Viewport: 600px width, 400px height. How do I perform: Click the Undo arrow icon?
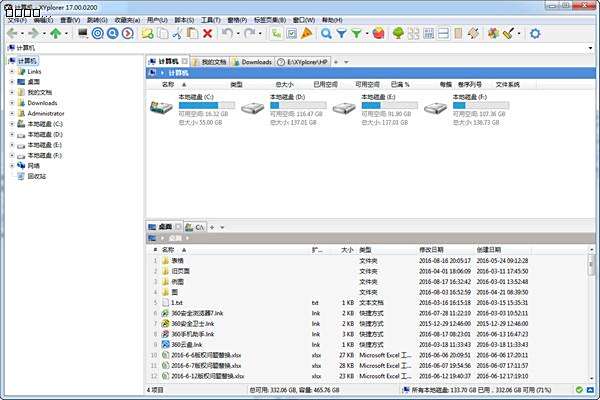pyautogui.click(x=227, y=34)
